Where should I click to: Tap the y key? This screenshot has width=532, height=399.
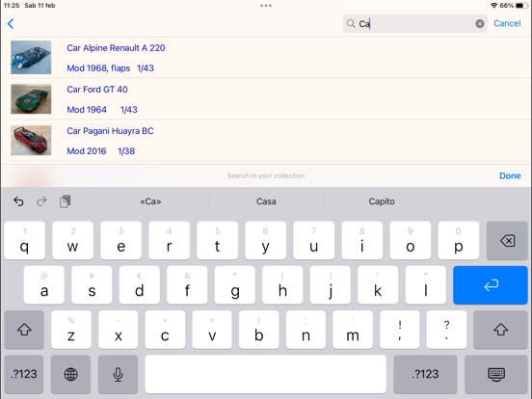266,241
